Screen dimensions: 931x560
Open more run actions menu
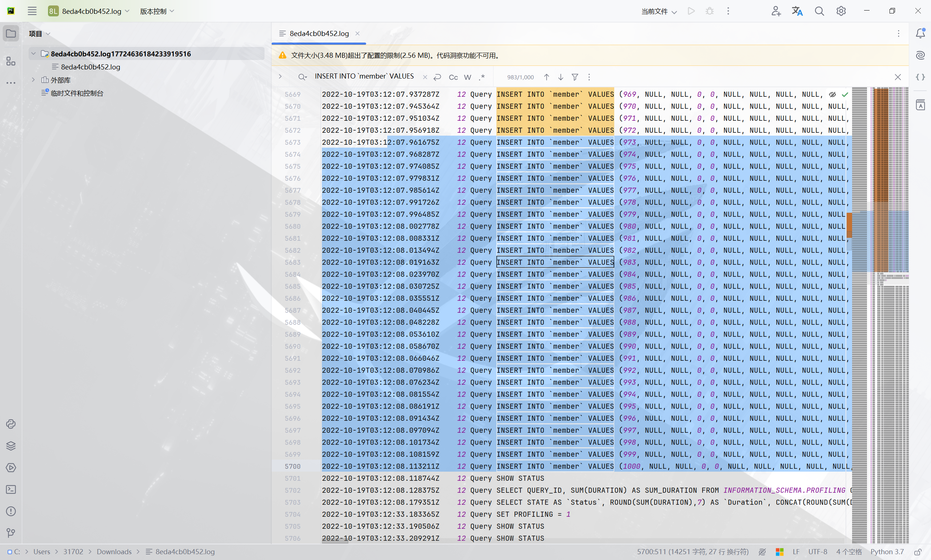click(x=728, y=11)
